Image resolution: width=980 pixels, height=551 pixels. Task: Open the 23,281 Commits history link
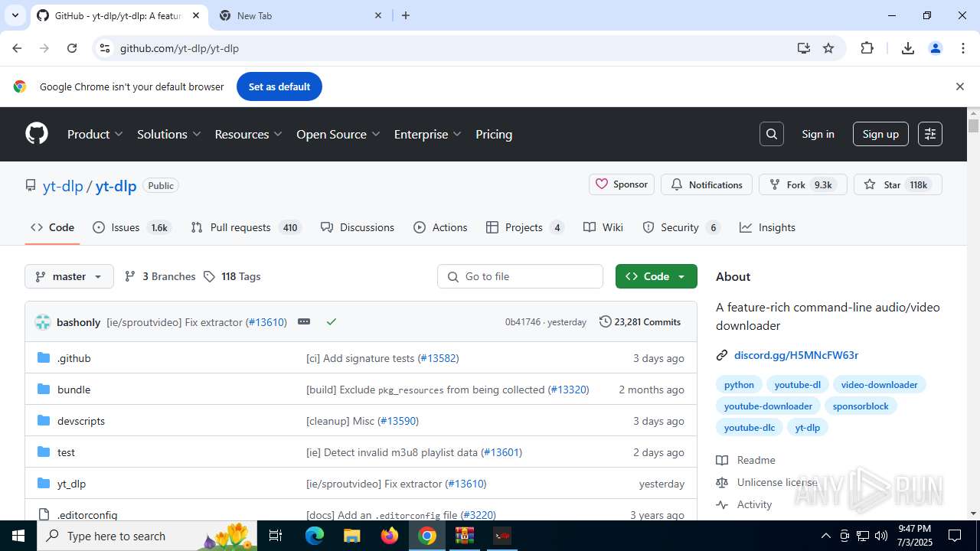(639, 321)
